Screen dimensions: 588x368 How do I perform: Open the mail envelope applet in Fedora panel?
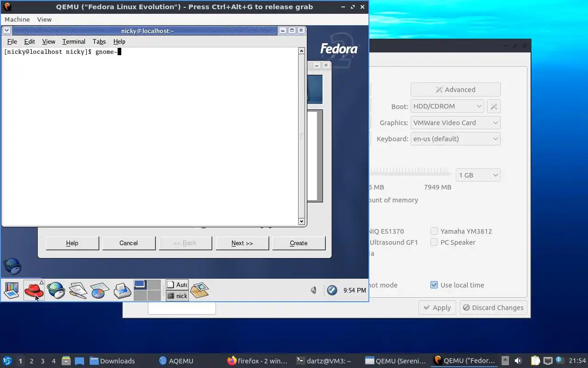click(199, 290)
